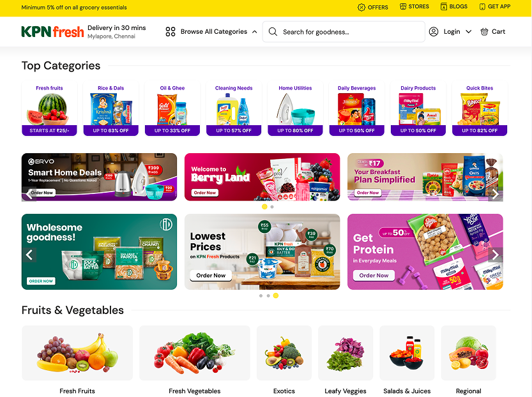Screen dimensions: 532x397
Task: Open Offers from the top yellow bar
Action: 373,7
